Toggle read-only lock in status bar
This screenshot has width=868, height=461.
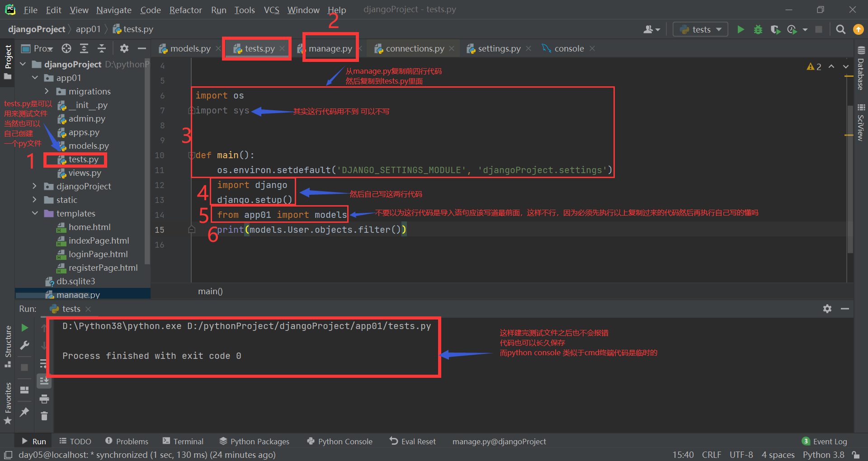[856, 455]
